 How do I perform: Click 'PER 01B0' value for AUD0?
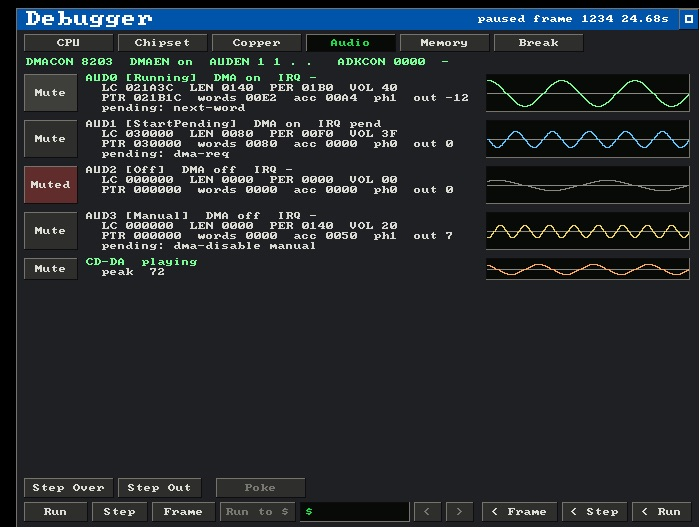(301, 88)
